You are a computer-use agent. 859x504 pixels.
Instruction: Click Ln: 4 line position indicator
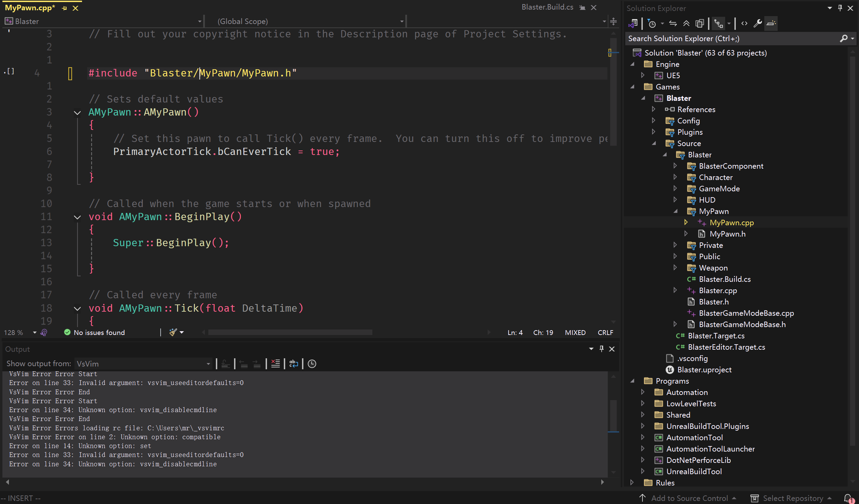pyautogui.click(x=515, y=333)
